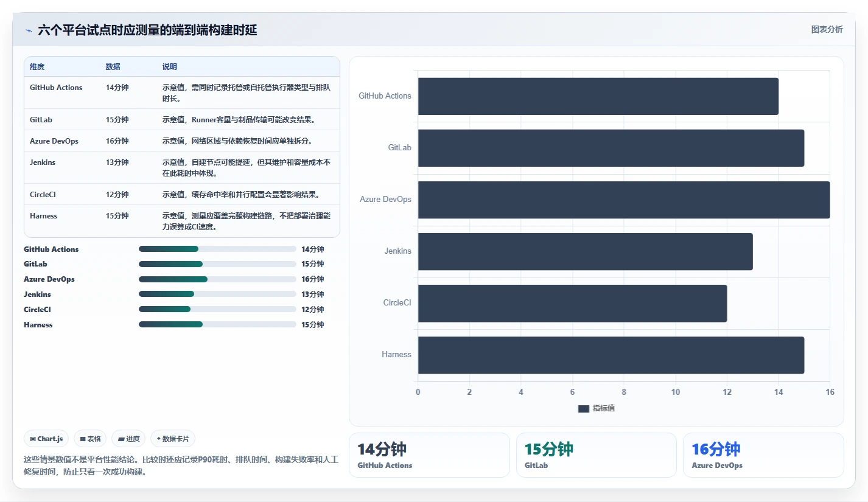Click the footnote about P90耗时
Image resolution: width=868 pixels, height=502 pixels.
click(181, 465)
